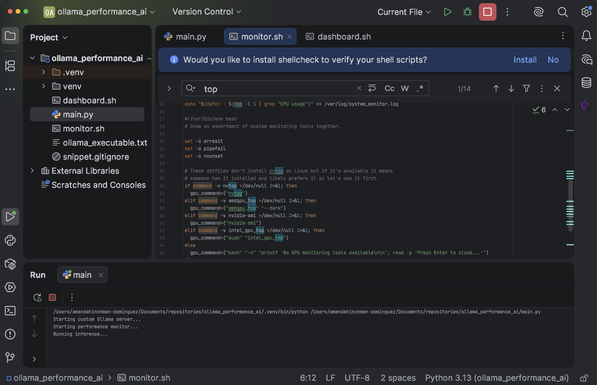The width and height of the screenshot is (597, 385).
Task: Open the Database tool window
Action: (x=586, y=82)
